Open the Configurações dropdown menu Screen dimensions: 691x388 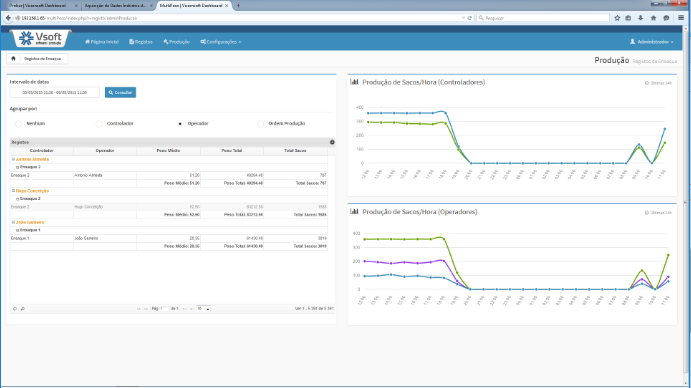[x=221, y=42]
